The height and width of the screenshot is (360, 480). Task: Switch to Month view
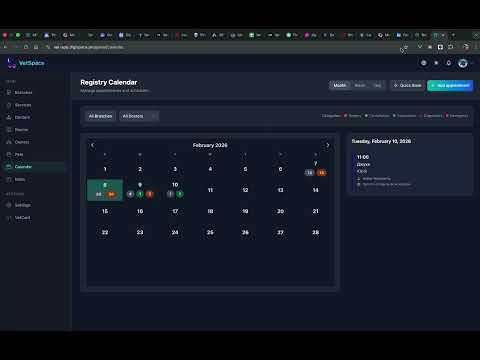(x=340, y=85)
